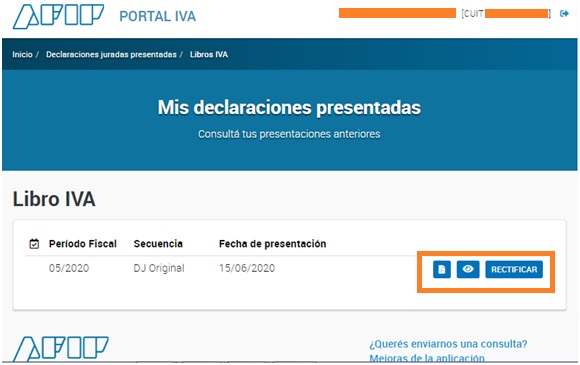Click the logout icon next to CUIT
The height and width of the screenshot is (365, 580).
coord(564,14)
